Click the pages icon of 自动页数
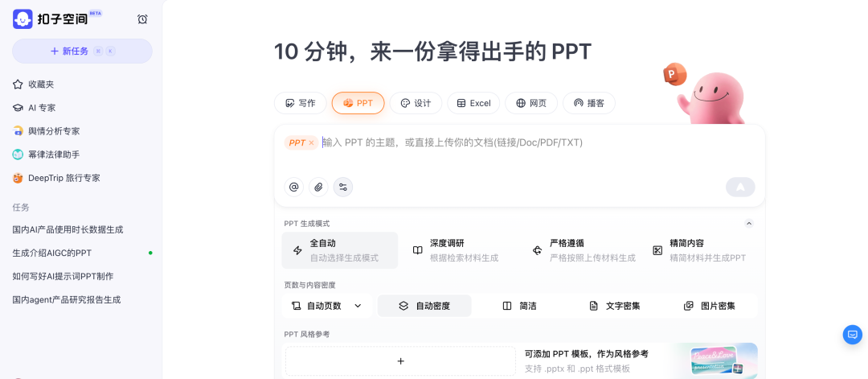Image resolution: width=868 pixels, height=379 pixels. pyautogui.click(x=297, y=306)
